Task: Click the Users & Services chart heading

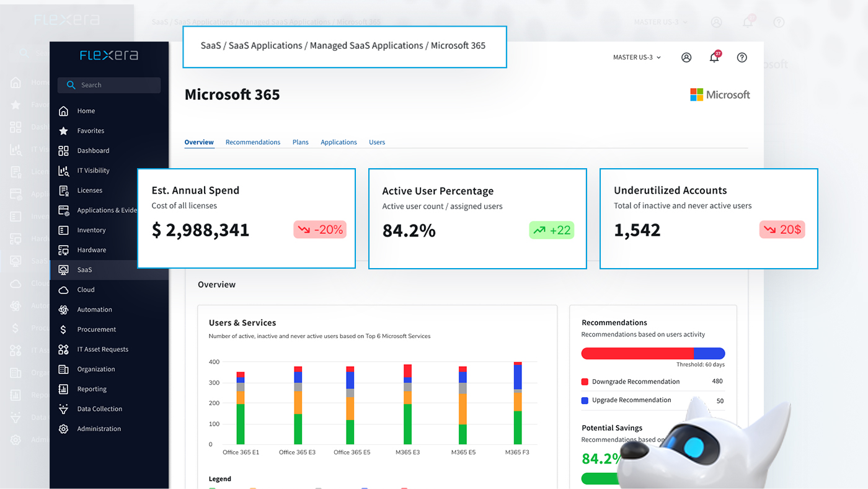Action: point(242,323)
